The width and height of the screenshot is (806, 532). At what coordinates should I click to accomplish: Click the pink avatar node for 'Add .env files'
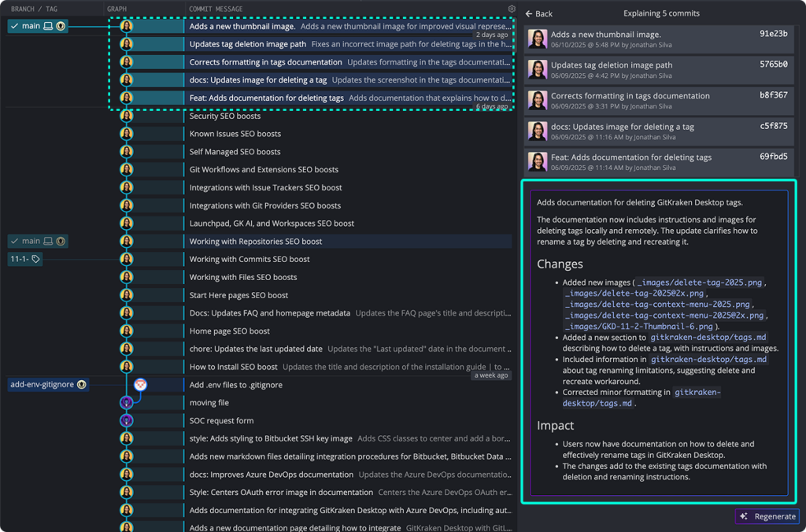coord(140,384)
